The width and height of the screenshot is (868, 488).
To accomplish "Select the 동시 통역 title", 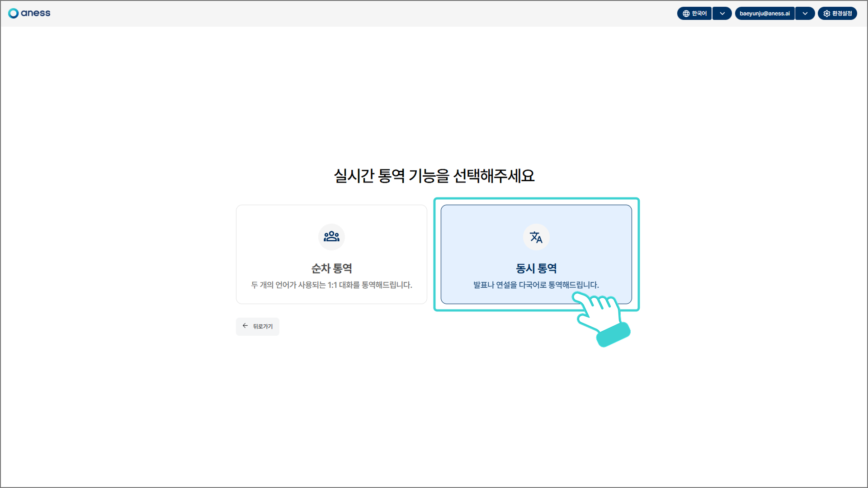I will tap(536, 268).
